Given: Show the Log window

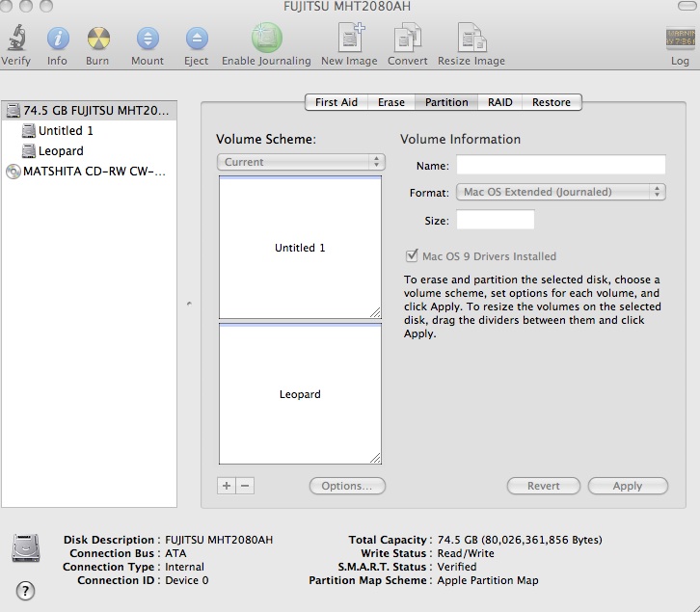Looking at the screenshot, I should (681, 38).
